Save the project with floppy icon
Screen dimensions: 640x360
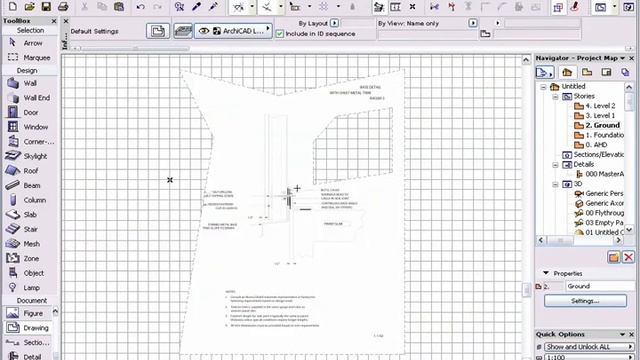46,7
